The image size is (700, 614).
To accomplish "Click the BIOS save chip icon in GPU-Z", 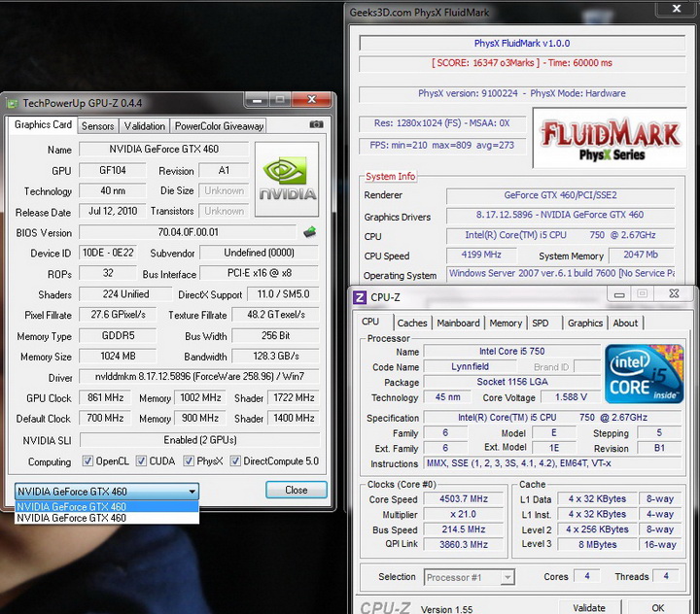I will click(309, 232).
